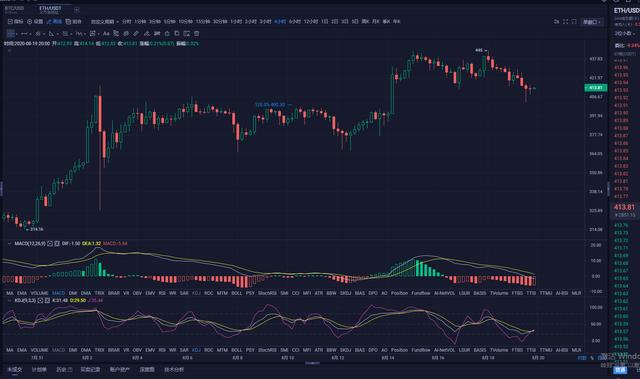Select Fundflow in the row under KDJ chart
640x379 pixels.
pos(421,350)
